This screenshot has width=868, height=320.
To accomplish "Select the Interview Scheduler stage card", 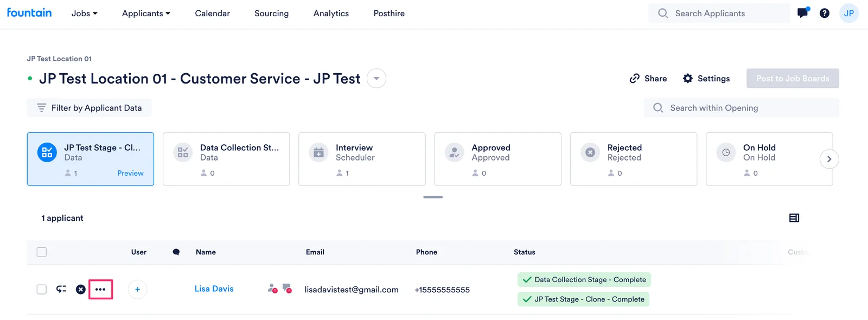I will (x=362, y=159).
